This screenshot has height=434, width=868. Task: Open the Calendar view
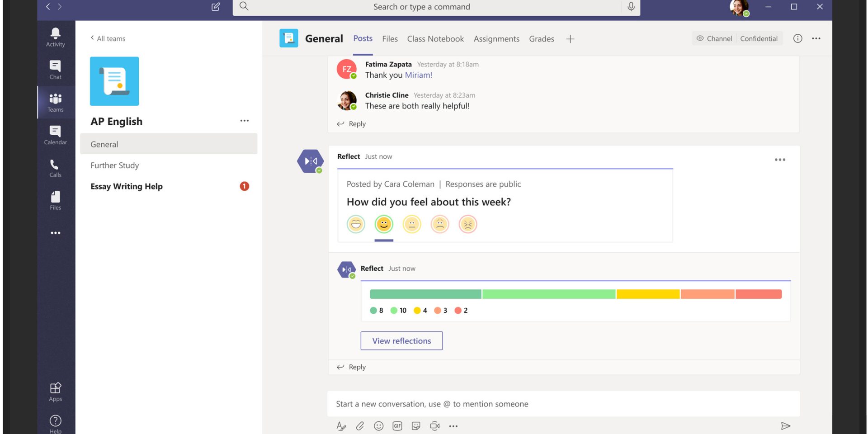[x=56, y=135]
